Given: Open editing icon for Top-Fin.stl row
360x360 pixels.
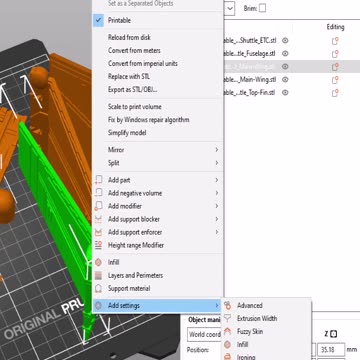Looking at the screenshot, I should 335,93.
